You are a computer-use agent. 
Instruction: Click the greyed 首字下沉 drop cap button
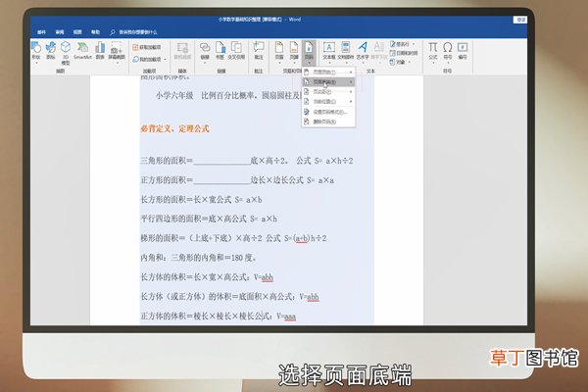coord(378,51)
